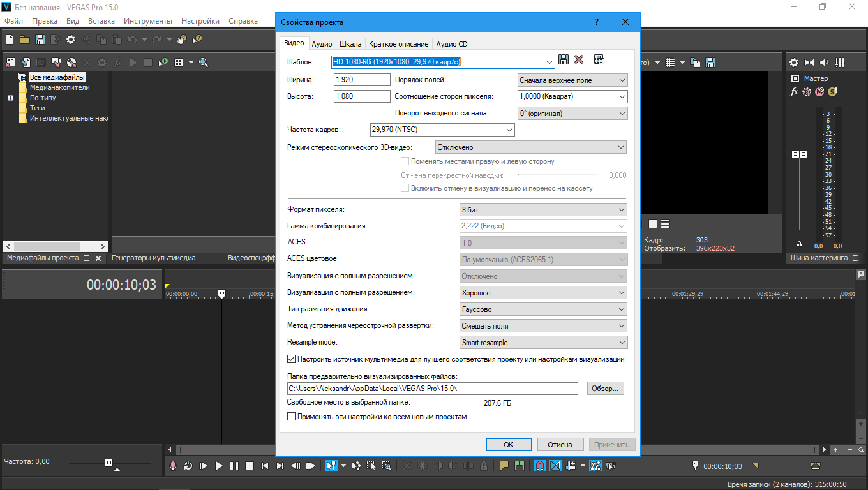Create a new project from main toolbar
This screenshot has width=868, height=490.
click(x=9, y=40)
